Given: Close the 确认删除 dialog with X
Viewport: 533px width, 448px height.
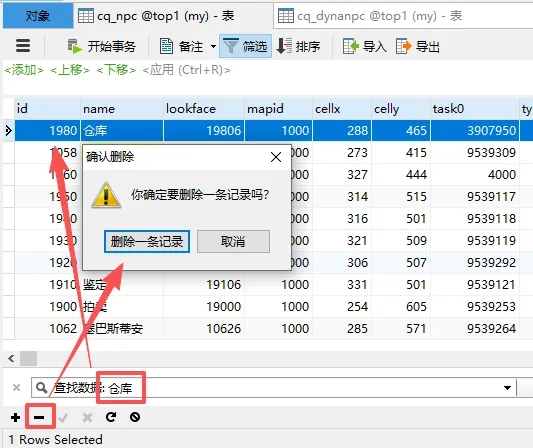Looking at the screenshot, I should pyautogui.click(x=276, y=157).
